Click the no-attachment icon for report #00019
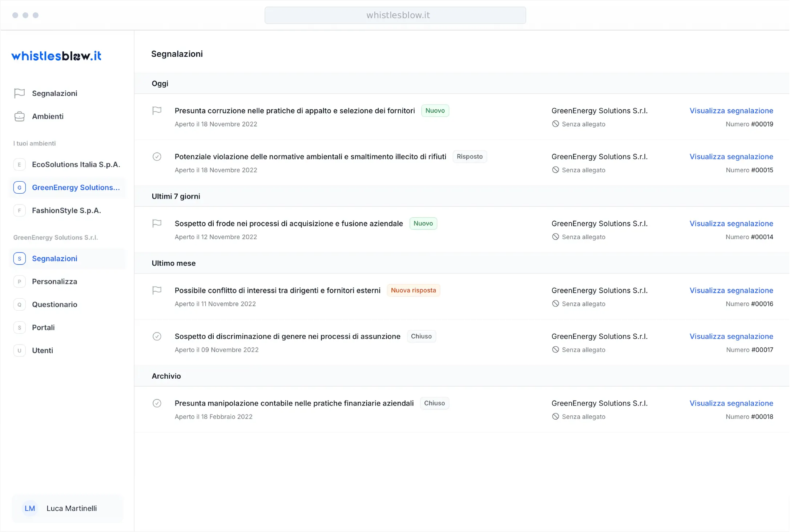 [x=555, y=124]
